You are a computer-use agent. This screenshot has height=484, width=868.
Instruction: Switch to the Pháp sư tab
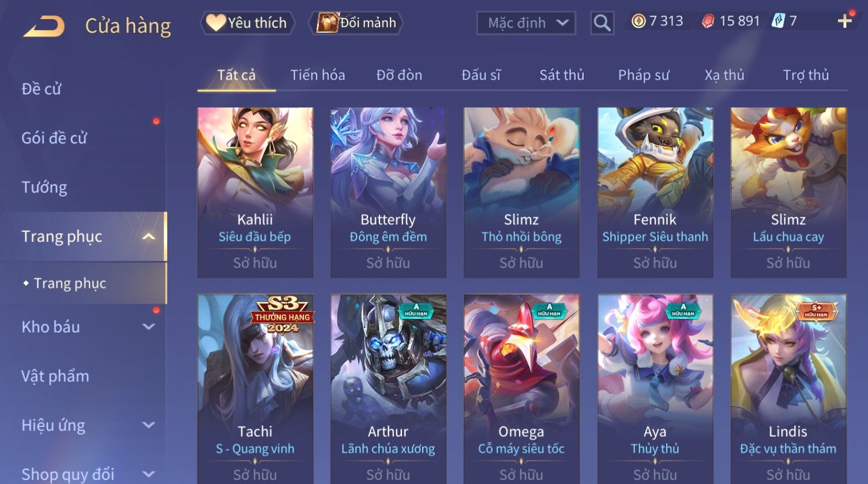point(644,75)
